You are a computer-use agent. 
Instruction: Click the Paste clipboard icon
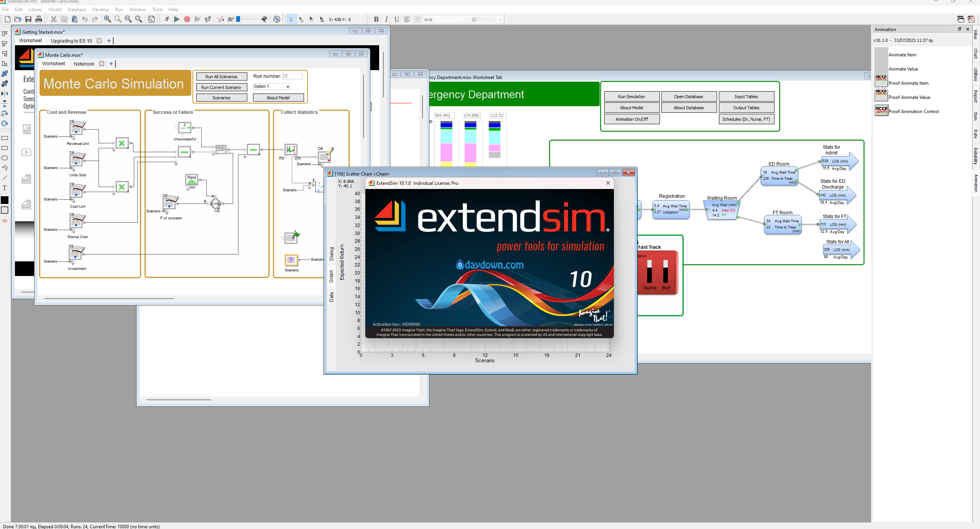click(x=75, y=19)
